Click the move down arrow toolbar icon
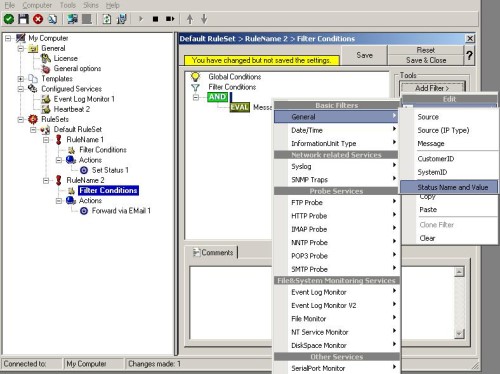The width and height of the screenshot is (500, 374). [x=204, y=19]
